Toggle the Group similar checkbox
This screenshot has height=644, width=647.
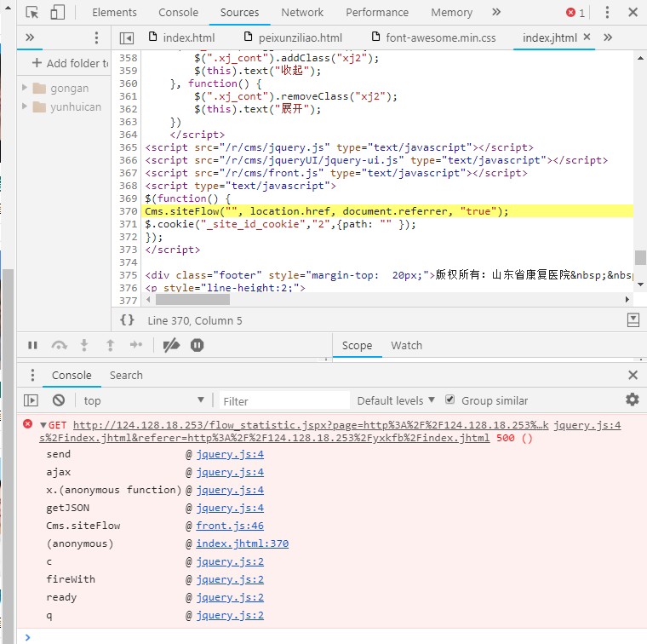[450, 400]
